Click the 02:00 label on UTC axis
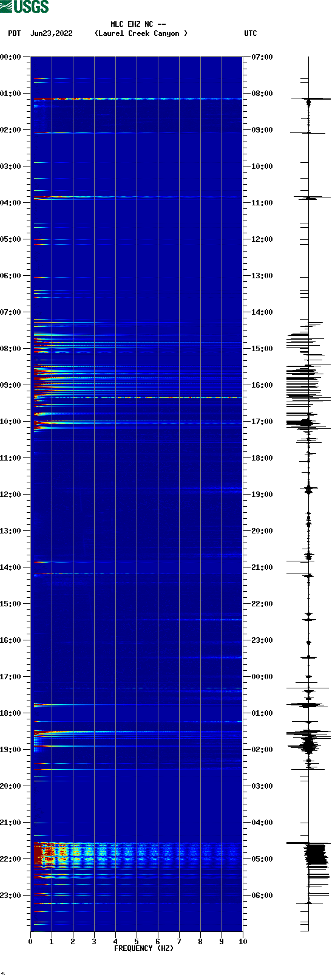 tap(262, 750)
